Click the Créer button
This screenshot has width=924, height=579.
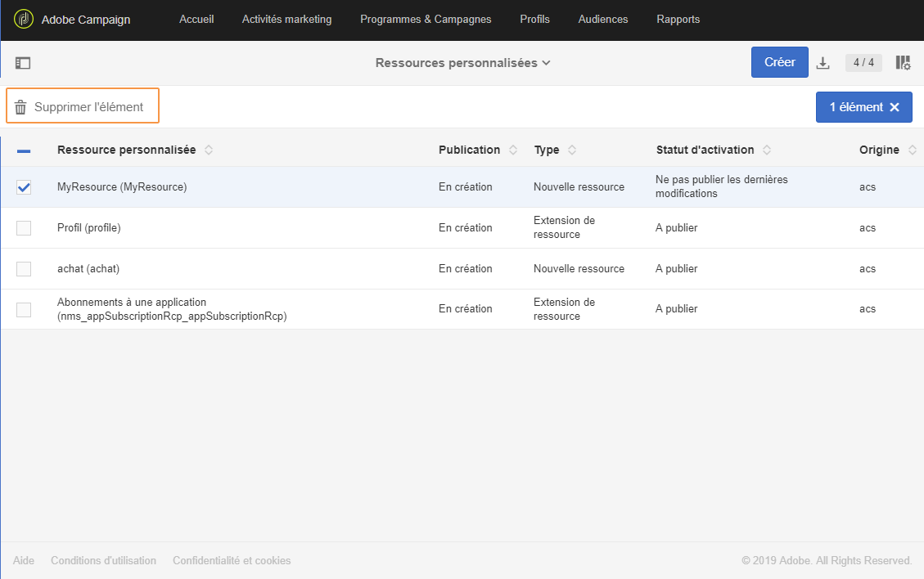(x=779, y=62)
